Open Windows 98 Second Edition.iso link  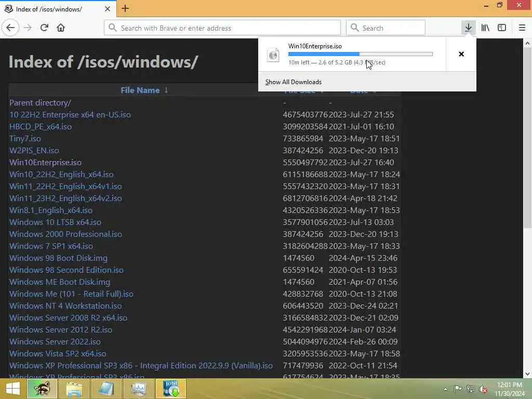(66, 270)
